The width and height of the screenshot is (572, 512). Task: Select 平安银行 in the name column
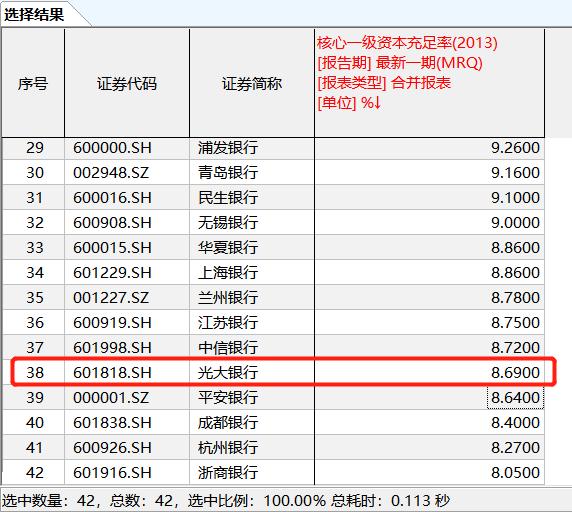point(228,398)
